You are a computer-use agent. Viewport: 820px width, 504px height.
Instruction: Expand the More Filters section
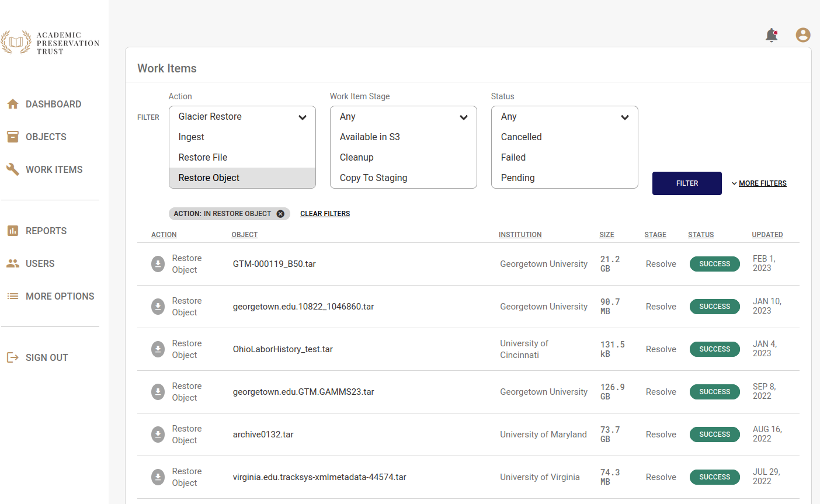759,183
